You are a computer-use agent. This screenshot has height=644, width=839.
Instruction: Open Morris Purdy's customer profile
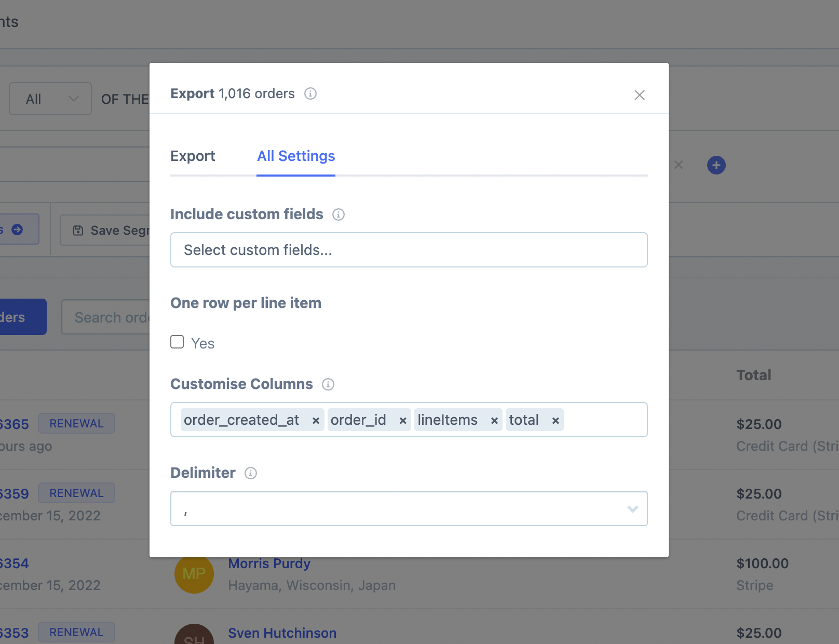pyautogui.click(x=269, y=563)
